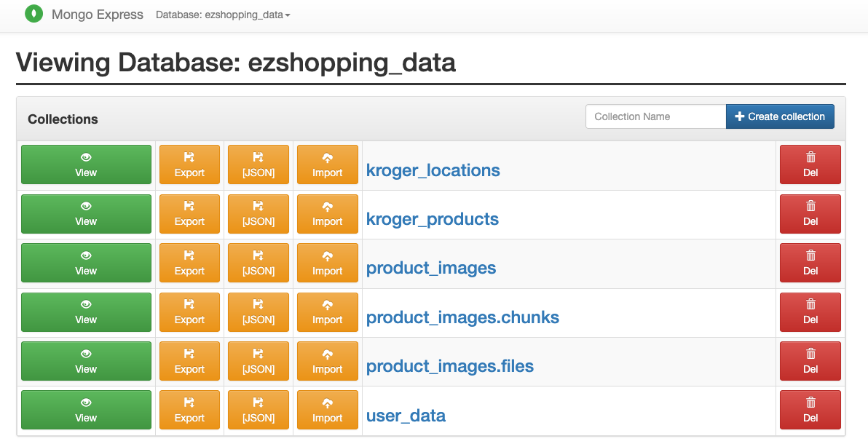View the kroger_locations collection
This screenshot has height=444, width=868.
[86, 164]
